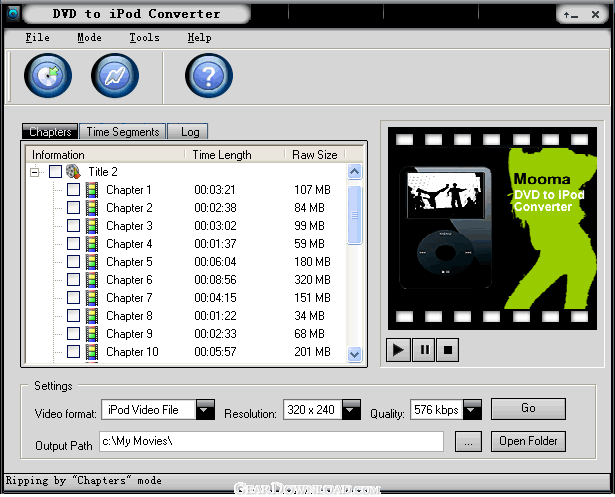Click the Open Folder button

coord(528,441)
